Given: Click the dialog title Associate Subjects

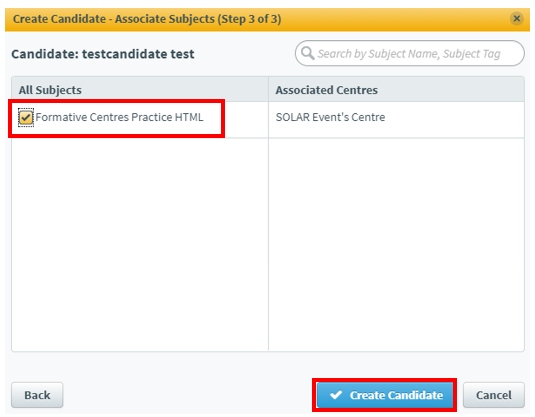Looking at the screenshot, I should 165,19.
